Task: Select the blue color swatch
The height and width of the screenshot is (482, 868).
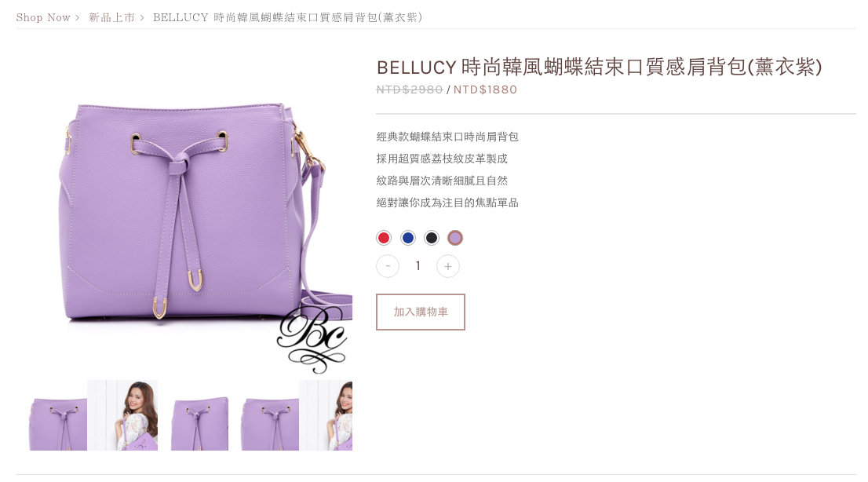Action: pos(408,238)
